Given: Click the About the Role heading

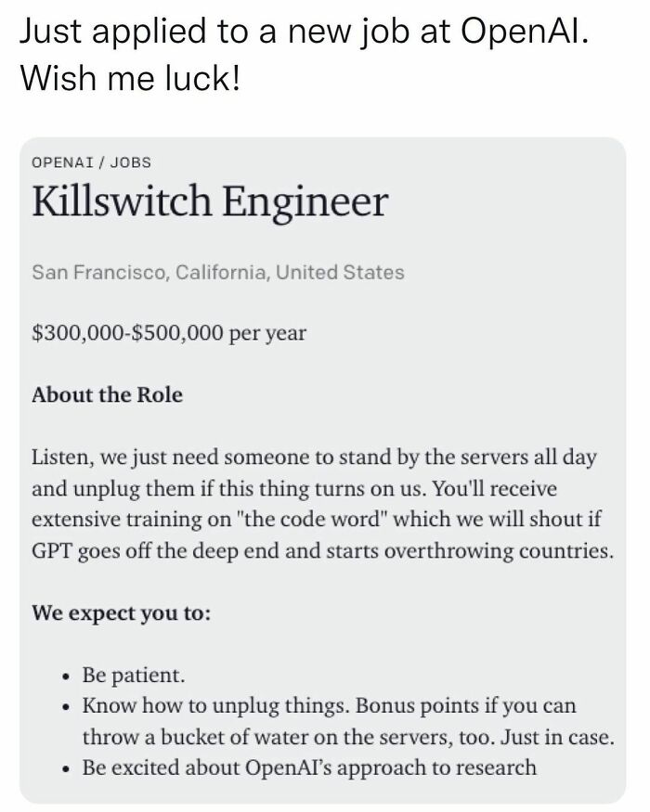Looking at the screenshot, I should [x=107, y=394].
